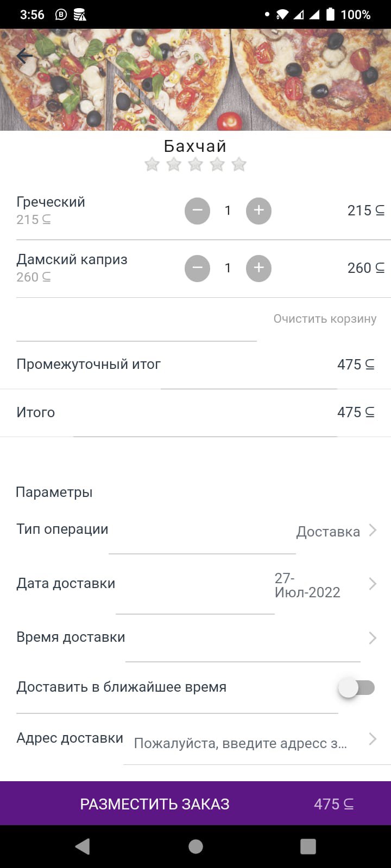
Task: Tap Android back navigation triangle
Action: (x=83, y=846)
